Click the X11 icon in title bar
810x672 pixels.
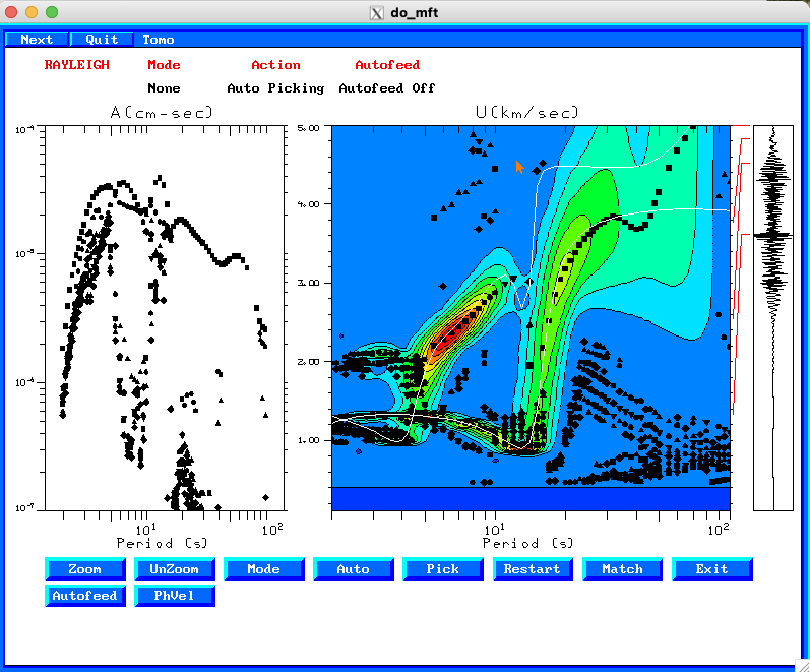pos(377,13)
